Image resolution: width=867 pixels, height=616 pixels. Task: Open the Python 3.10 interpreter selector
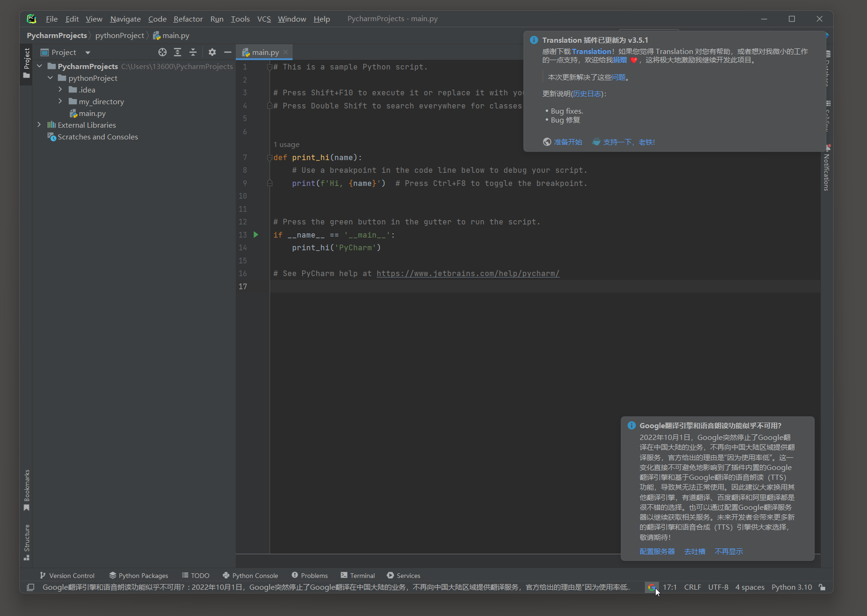point(791,587)
